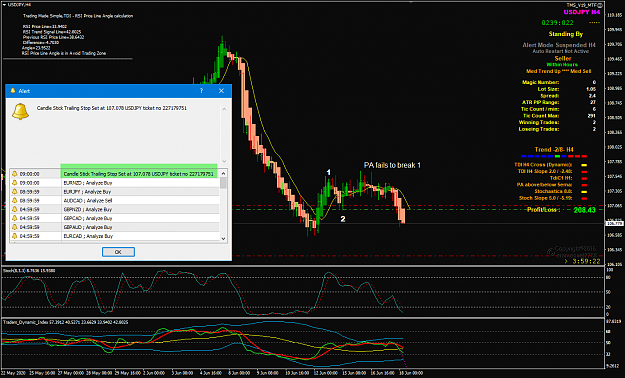
Task: Select 'EURCAD ; Analyze Buy' alert text
Action: 88,236
